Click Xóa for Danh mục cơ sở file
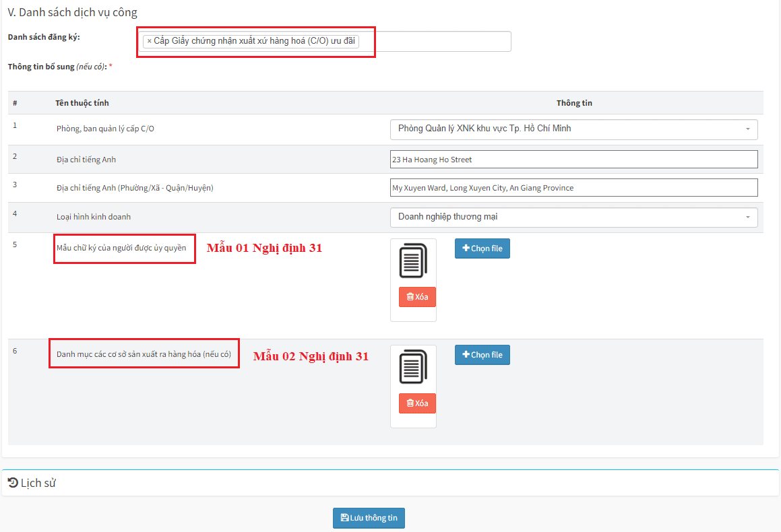The width and height of the screenshot is (781, 532). click(417, 403)
